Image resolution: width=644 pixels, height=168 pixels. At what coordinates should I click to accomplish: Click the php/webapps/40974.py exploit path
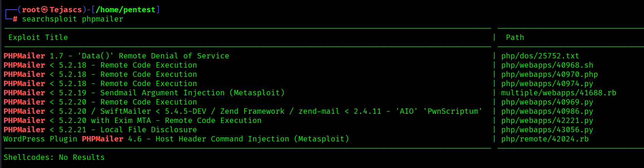tap(547, 83)
